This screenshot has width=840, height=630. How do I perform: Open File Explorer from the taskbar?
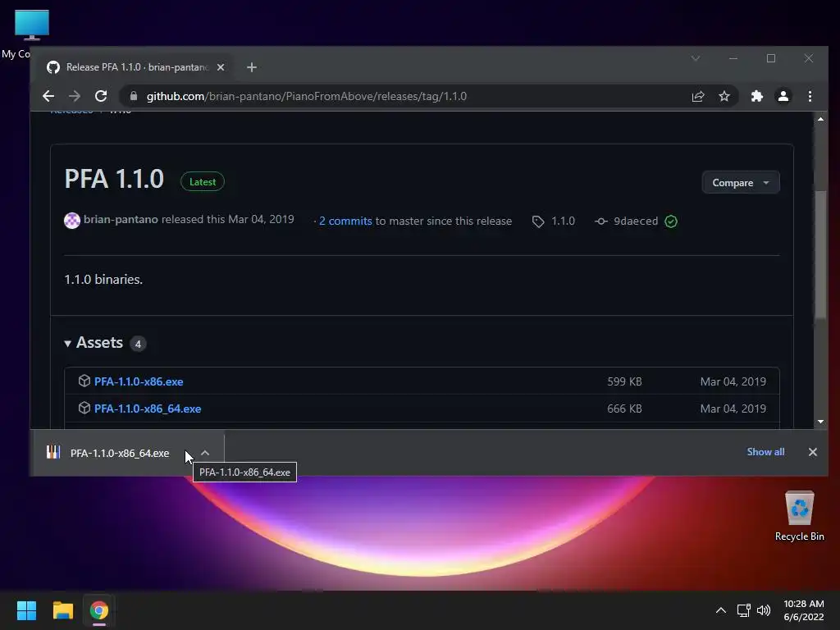click(62, 610)
